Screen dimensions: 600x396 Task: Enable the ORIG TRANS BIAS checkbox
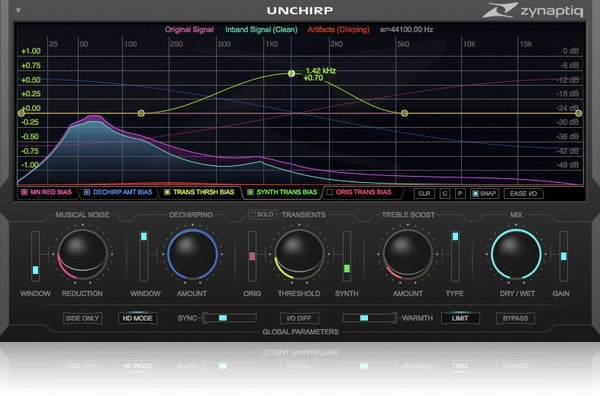[x=329, y=192]
